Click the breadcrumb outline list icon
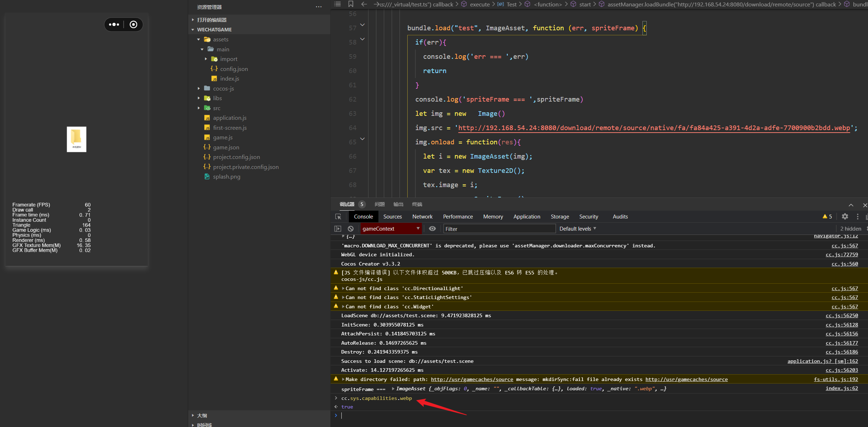This screenshot has height=427, width=868. pyautogui.click(x=337, y=4)
